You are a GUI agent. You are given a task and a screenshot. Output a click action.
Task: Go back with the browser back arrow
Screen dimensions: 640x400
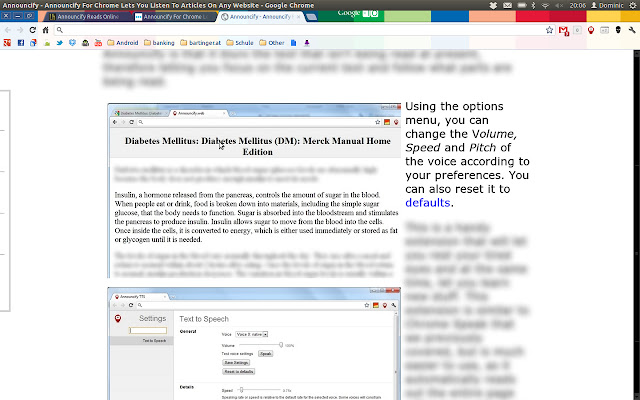pyautogui.click(x=8, y=30)
